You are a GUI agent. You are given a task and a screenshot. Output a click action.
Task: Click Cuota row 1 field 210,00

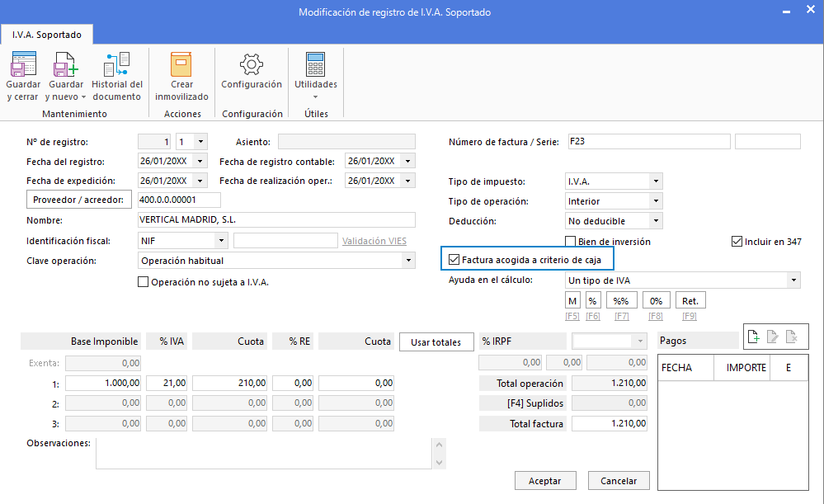point(229,383)
